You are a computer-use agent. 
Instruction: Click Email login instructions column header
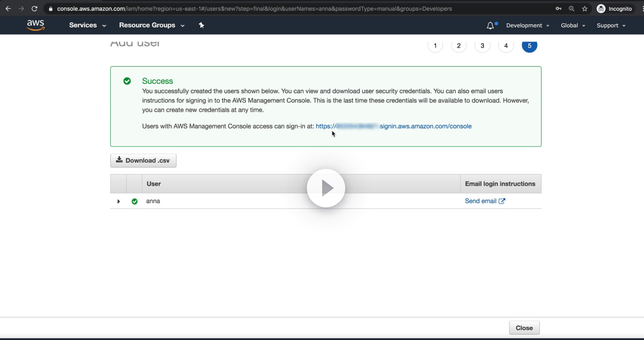click(501, 184)
